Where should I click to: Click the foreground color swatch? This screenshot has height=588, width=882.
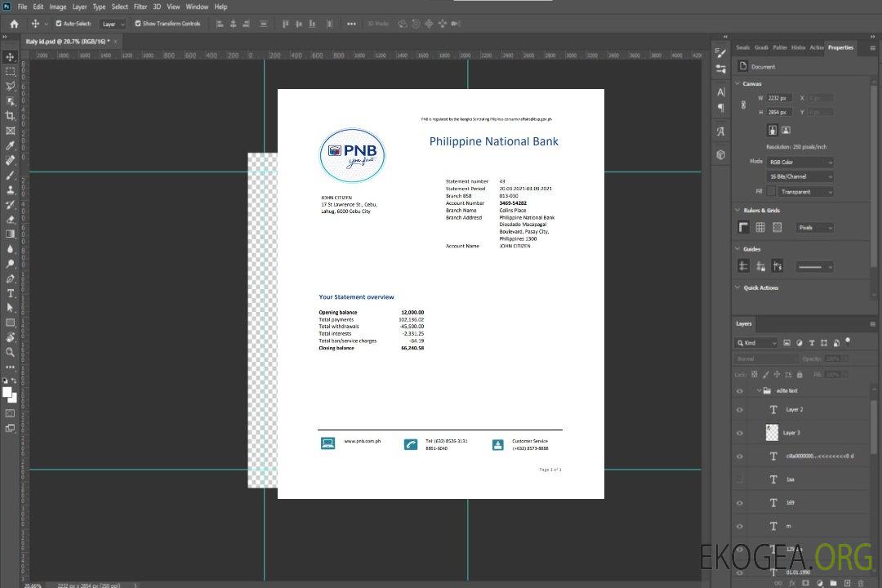(x=7, y=393)
